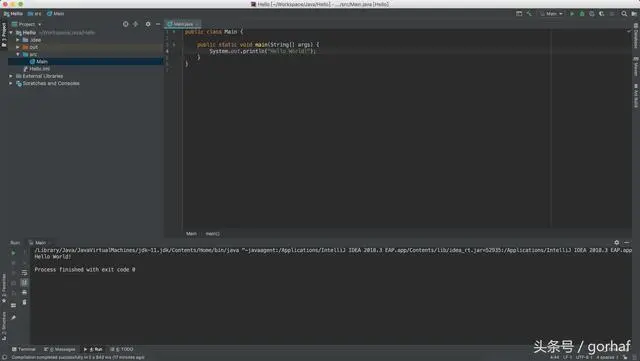
Task: Click the layout icon left of hammer
Action: (x=519, y=13)
